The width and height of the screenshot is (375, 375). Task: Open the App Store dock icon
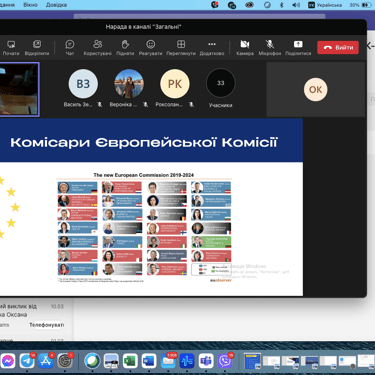tap(46, 361)
